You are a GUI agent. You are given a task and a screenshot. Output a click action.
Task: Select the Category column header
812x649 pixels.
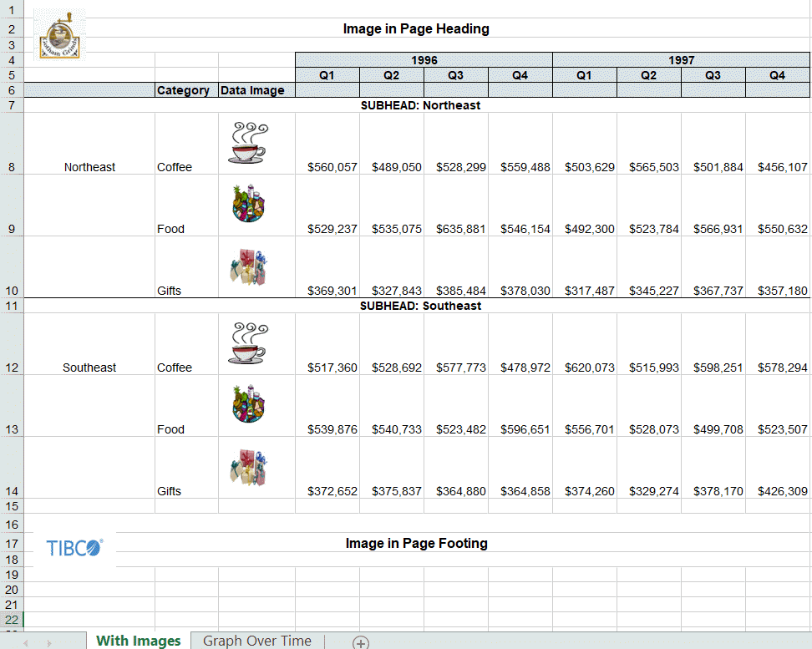186,90
